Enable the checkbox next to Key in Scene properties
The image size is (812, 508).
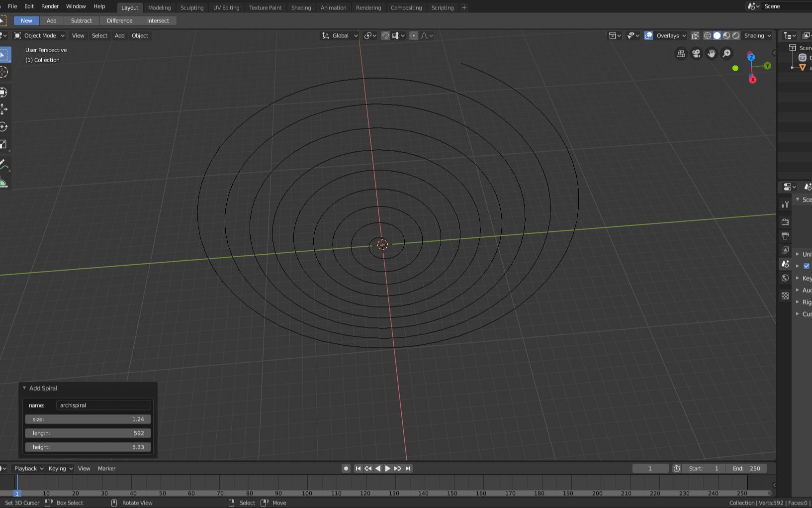point(807,266)
